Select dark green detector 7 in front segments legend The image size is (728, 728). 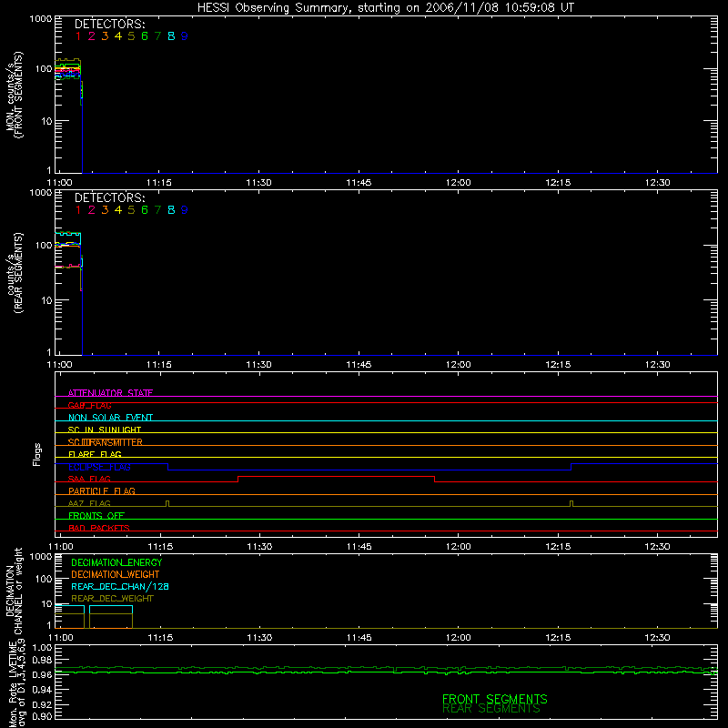[157, 36]
